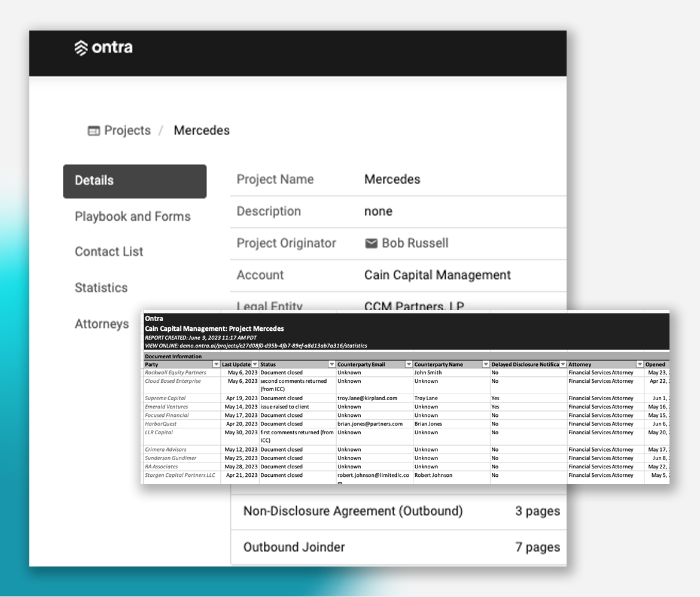Go back to Projects via the breadcrumb

click(127, 130)
